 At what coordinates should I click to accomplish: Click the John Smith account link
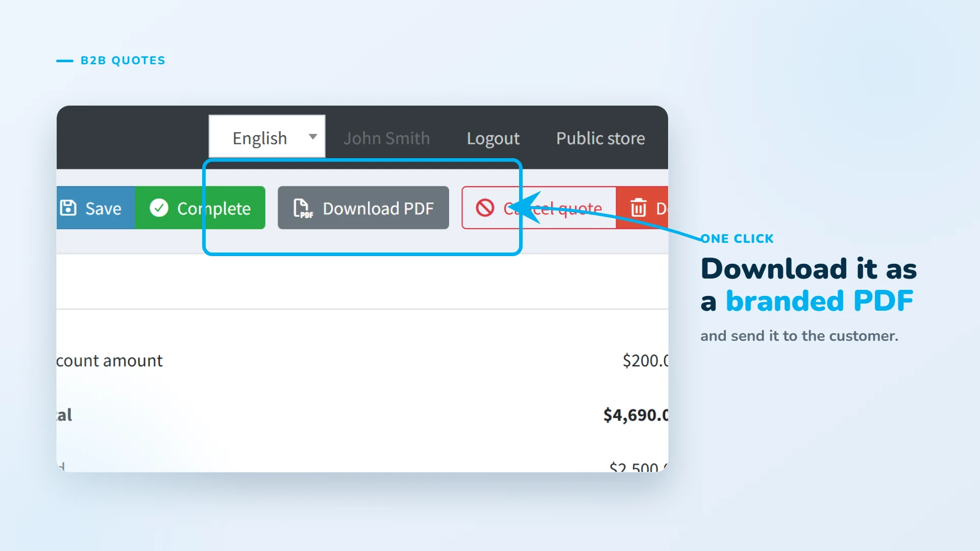(x=386, y=138)
